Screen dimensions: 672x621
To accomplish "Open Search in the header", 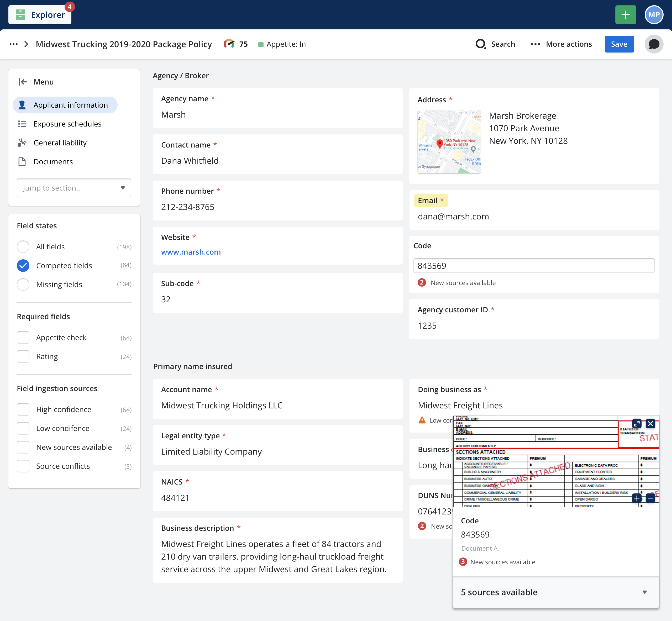I will pos(495,44).
